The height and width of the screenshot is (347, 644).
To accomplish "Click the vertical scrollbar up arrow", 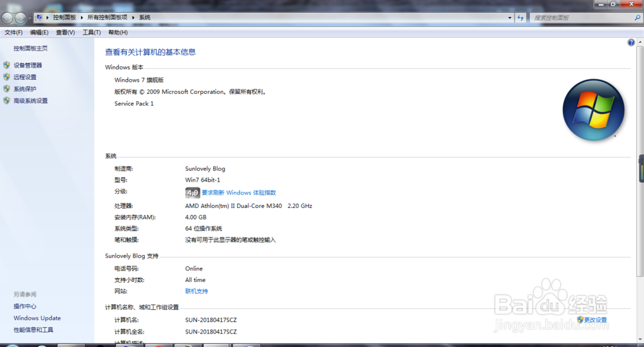I will pyautogui.click(x=640, y=42).
